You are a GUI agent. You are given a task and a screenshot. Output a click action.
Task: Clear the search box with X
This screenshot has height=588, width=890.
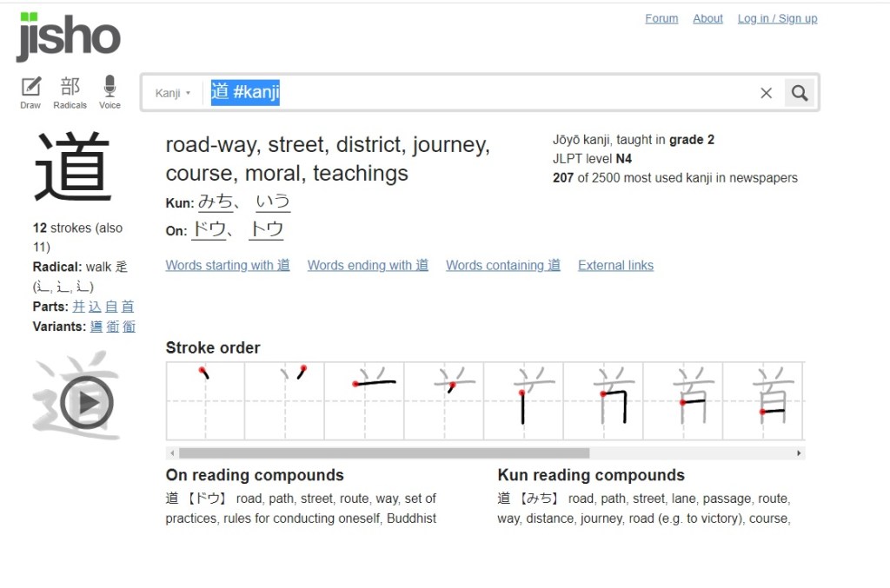click(766, 93)
